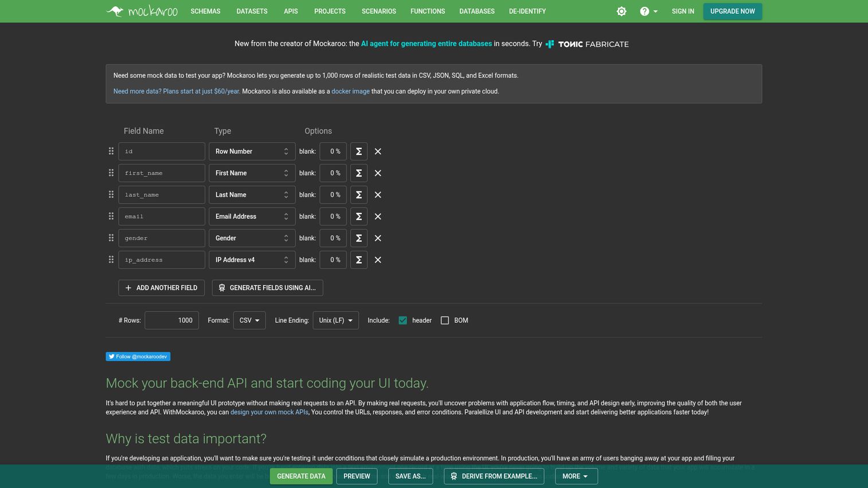
Task: Delete the last_name field row
Action: click(378, 195)
